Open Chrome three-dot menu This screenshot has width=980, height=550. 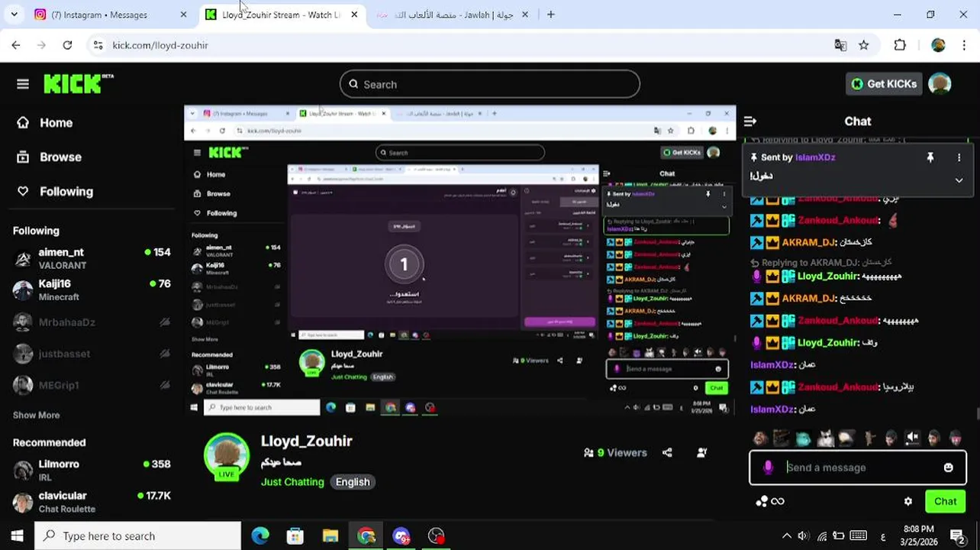coord(964,45)
